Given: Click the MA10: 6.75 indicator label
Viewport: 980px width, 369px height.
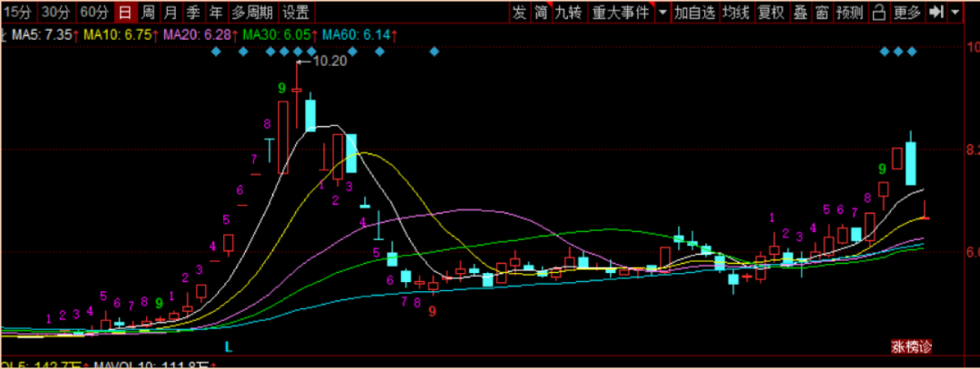Looking at the screenshot, I should click(121, 35).
